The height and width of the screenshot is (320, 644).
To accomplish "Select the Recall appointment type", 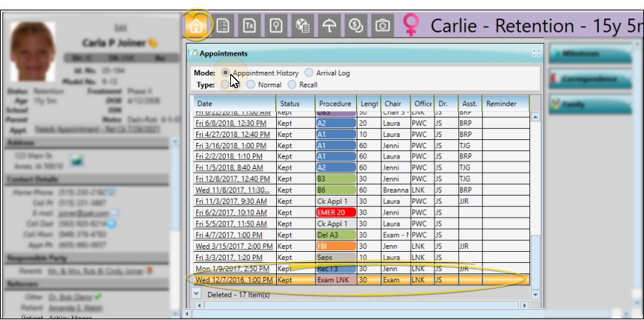I will [x=292, y=84].
